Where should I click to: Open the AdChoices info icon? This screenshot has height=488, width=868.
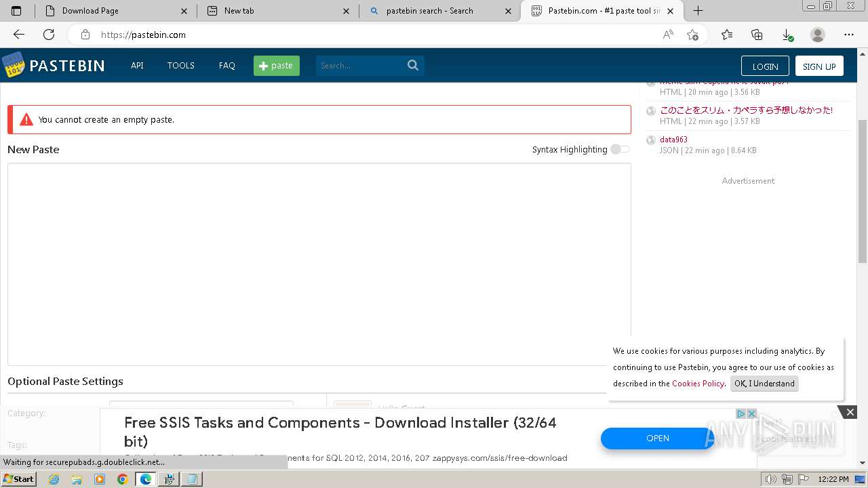[x=741, y=413]
